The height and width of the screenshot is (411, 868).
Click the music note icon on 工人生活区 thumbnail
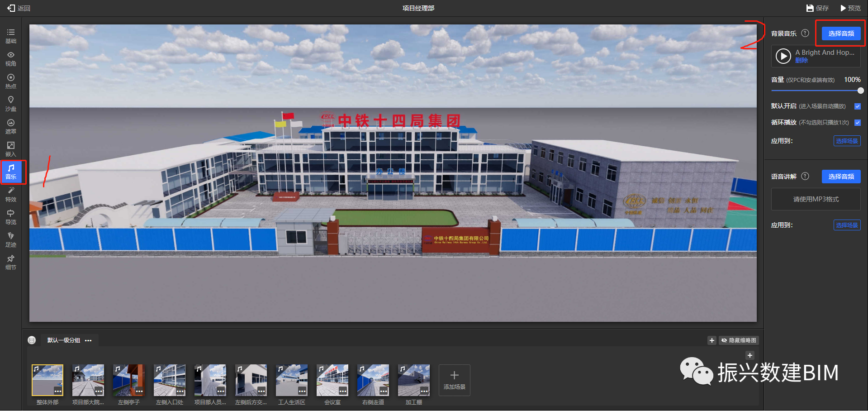point(280,369)
